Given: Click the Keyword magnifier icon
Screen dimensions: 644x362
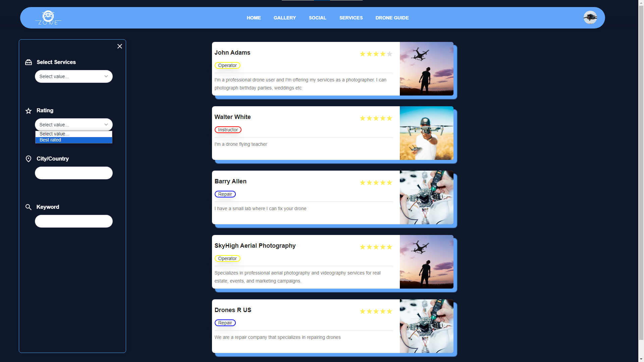Looking at the screenshot, I should (29, 207).
